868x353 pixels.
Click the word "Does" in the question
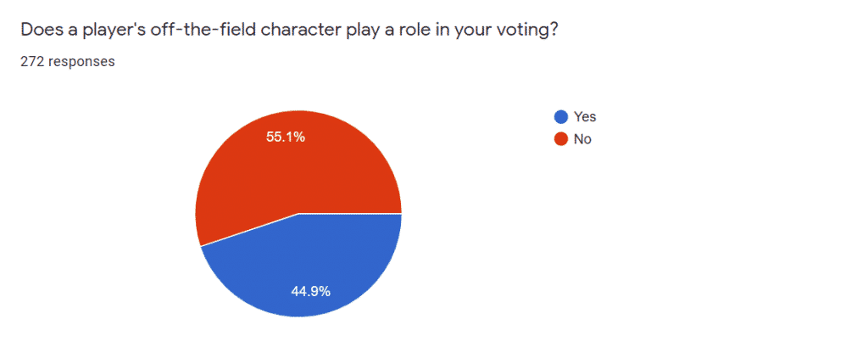point(39,31)
